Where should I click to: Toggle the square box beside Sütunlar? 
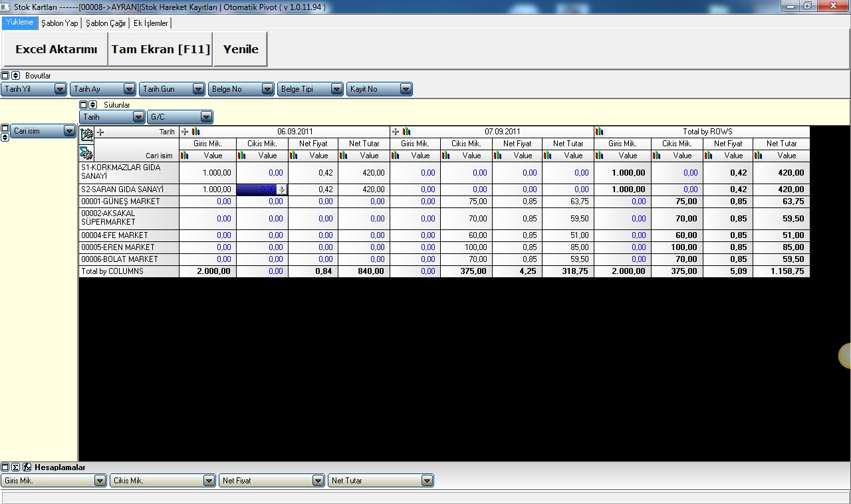84,105
